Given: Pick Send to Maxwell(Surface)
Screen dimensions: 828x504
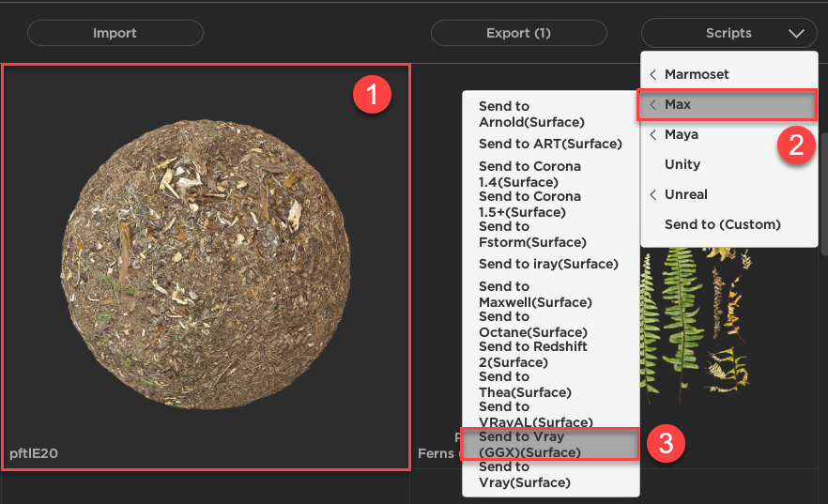Looking at the screenshot, I should tap(534, 294).
